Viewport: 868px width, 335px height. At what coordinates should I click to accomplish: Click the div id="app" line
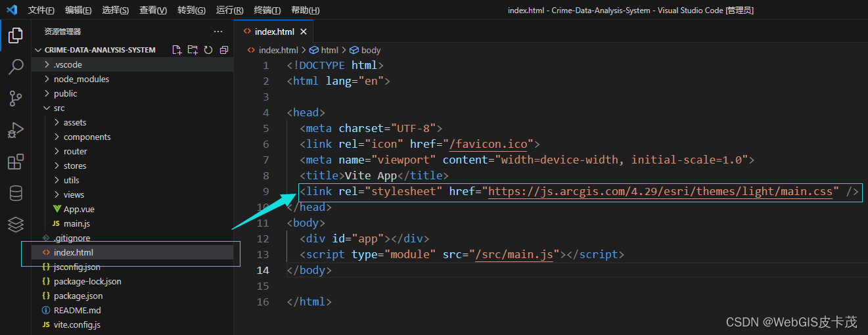click(x=365, y=239)
